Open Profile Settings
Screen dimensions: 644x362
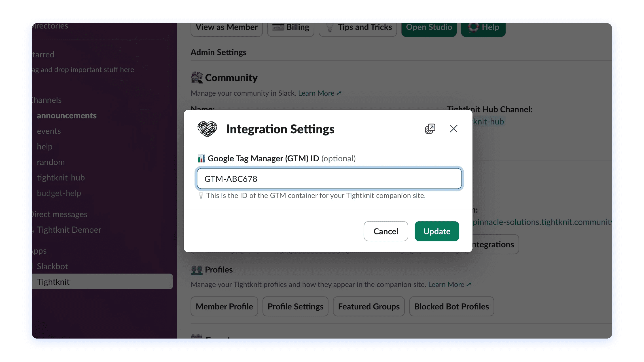tap(295, 306)
